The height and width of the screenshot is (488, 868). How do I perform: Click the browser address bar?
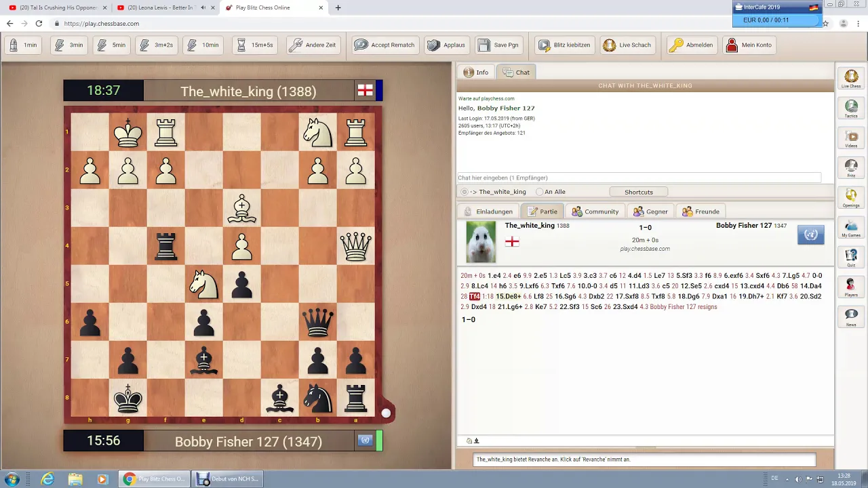[x=434, y=23]
